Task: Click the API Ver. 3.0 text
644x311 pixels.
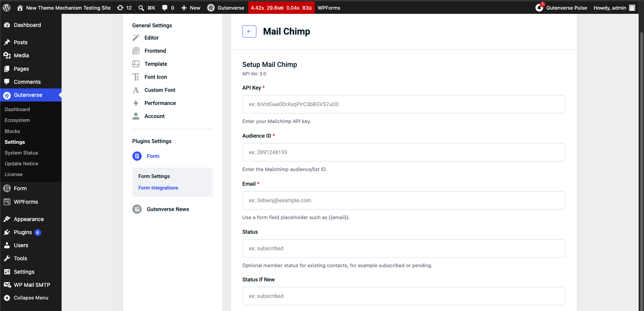Action: point(254,74)
